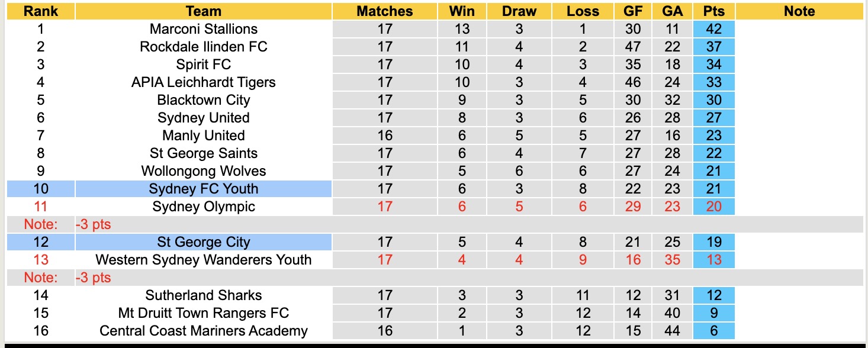Click the -3 pts note under Sydney Olympic
The image size is (868, 348).
[94, 224]
